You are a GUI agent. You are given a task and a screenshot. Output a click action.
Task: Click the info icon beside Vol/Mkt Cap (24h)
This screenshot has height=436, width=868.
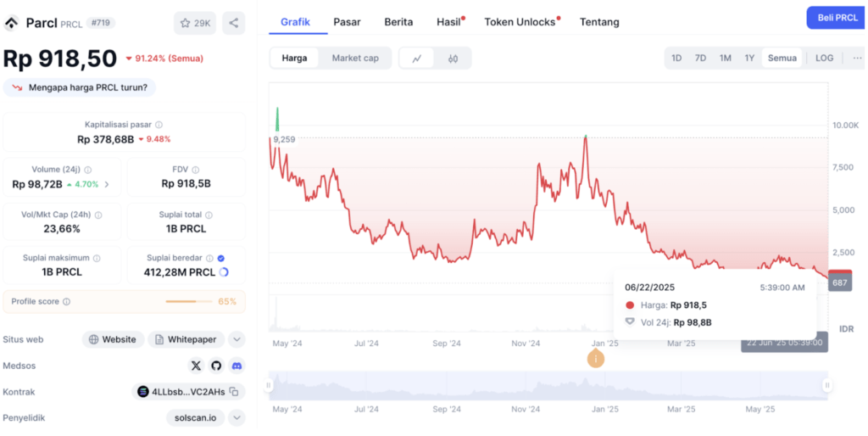point(98,215)
